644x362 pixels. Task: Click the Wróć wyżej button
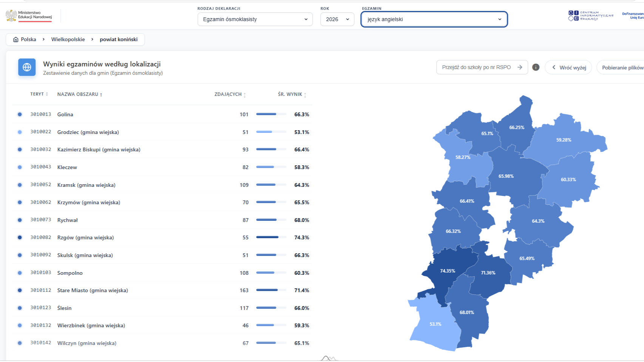pyautogui.click(x=568, y=68)
